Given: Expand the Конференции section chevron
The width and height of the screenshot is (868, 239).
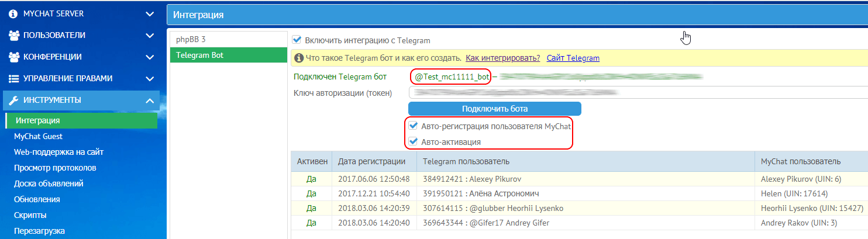Looking at the screenshot, I should [150, 57].
